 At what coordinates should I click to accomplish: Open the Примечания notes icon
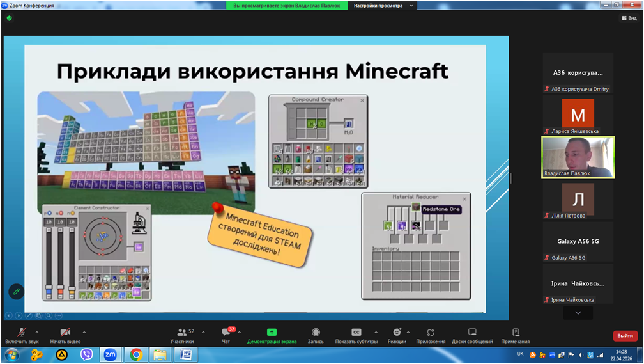[x=516, y=333]
